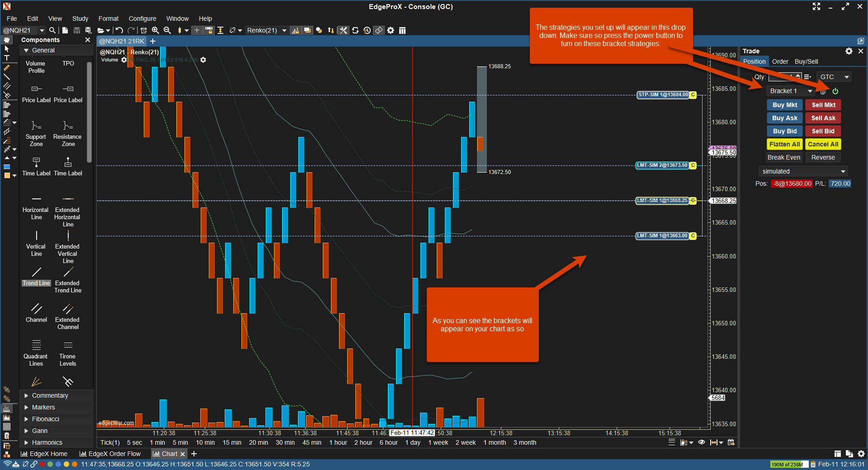Create a new file from the toolbar

[65, 30]
